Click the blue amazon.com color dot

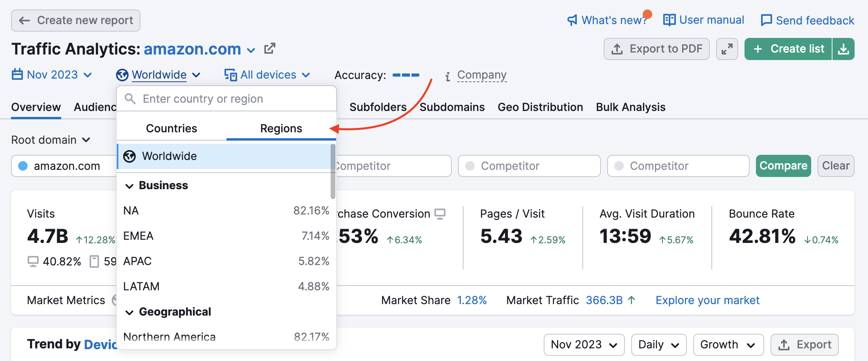(x=23, y=166)
